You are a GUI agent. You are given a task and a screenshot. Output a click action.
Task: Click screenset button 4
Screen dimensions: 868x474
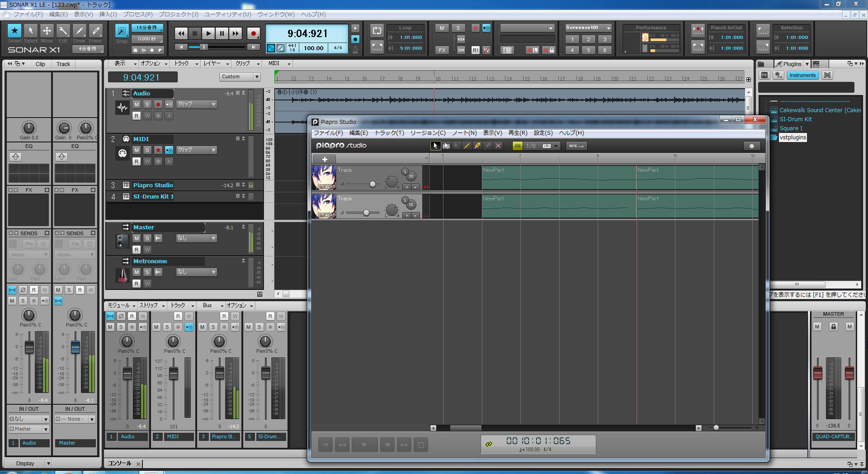click(x=572, y=50)
